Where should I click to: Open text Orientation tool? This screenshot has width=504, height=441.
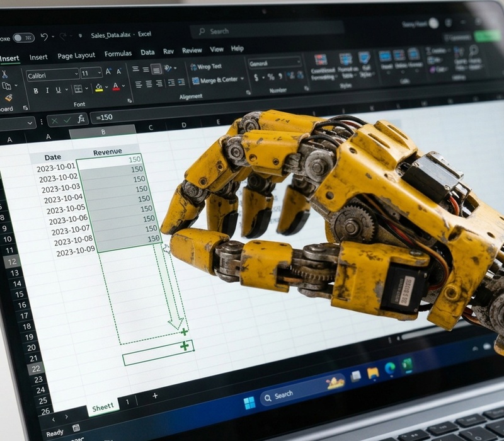168,68
